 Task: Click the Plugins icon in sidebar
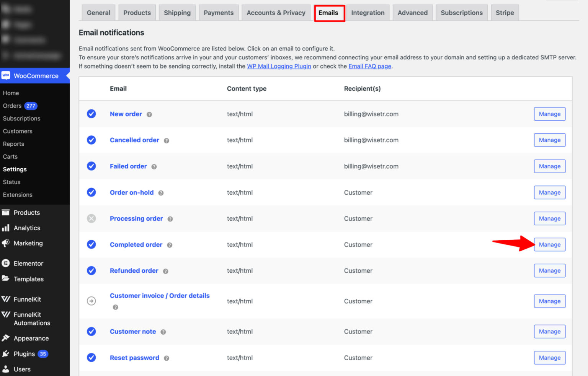(x=6, y=354)
